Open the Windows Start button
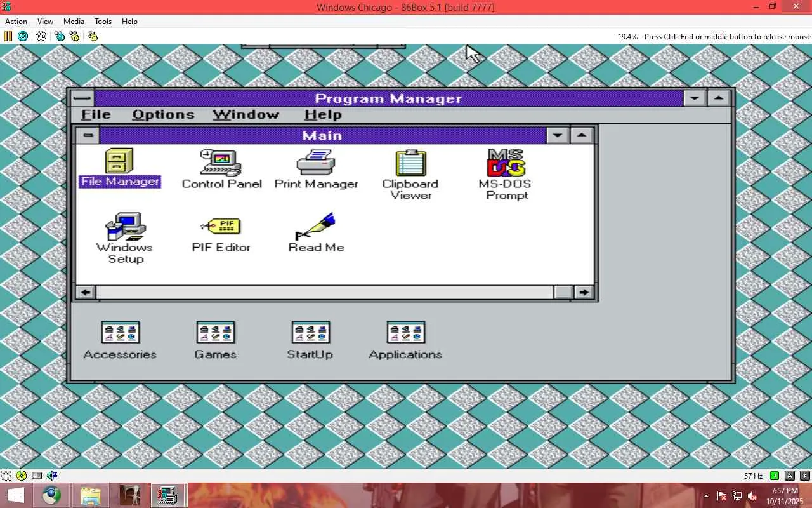 (x=16, y=495)
